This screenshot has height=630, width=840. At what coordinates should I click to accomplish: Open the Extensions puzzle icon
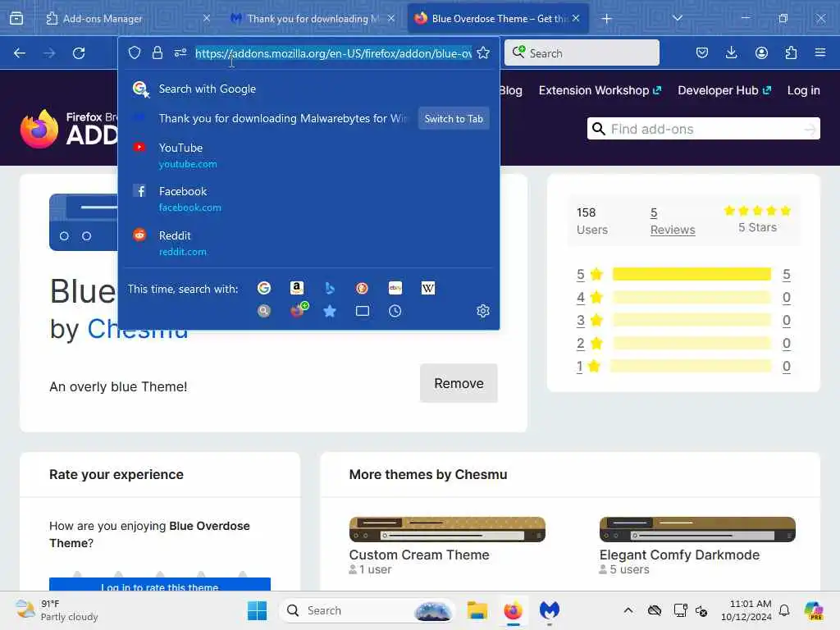tap(791, 52)
